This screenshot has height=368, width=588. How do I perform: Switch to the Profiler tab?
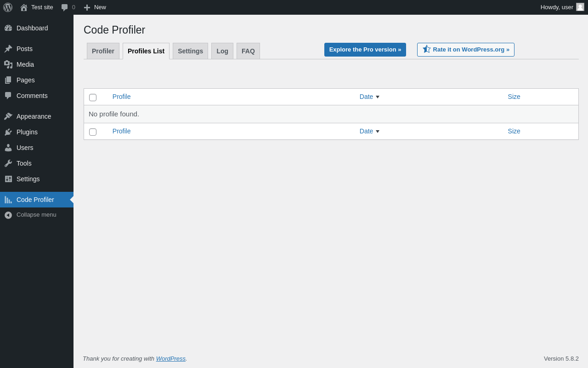tap(103, 51)
